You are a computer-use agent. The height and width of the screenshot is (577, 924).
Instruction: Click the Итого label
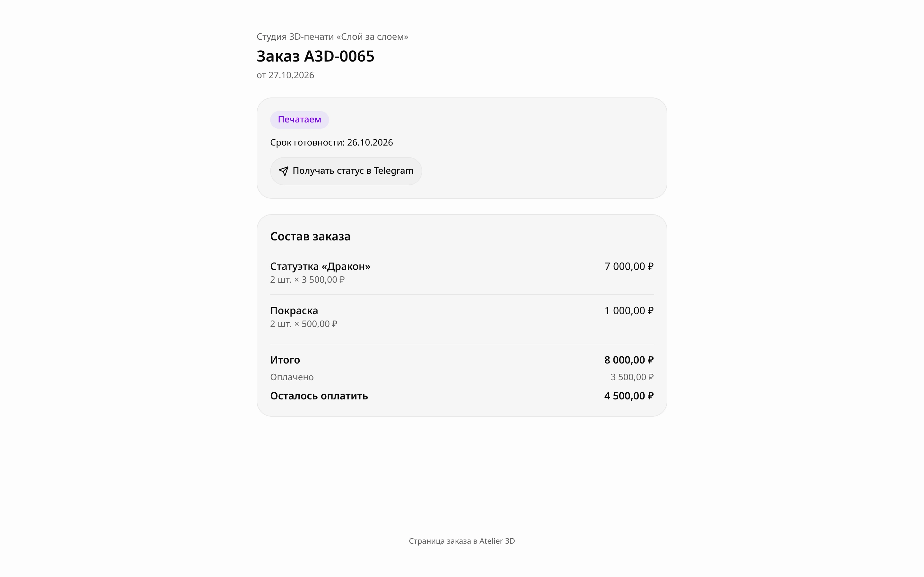pos(285,360)
